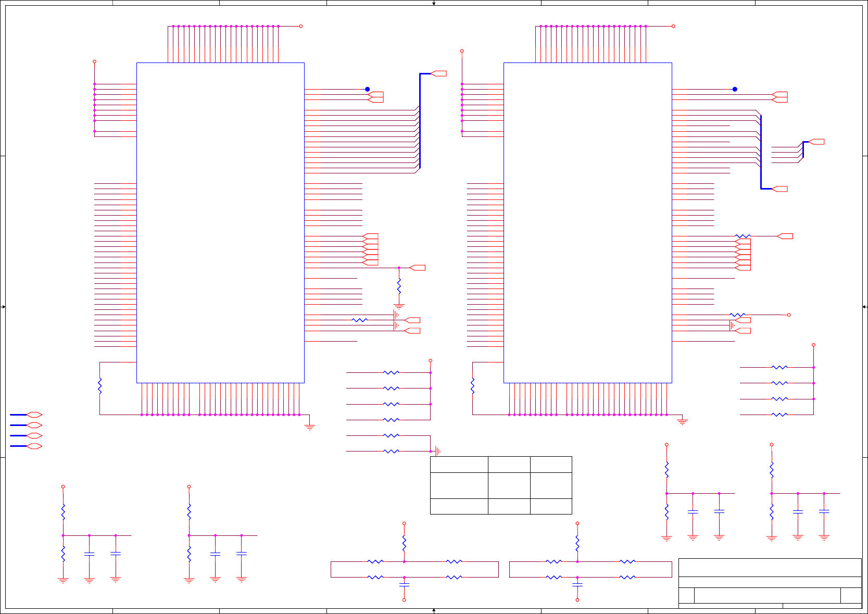
Task: Click ground symbol under right IC's bottom pins
Action: tap(682, 421)
